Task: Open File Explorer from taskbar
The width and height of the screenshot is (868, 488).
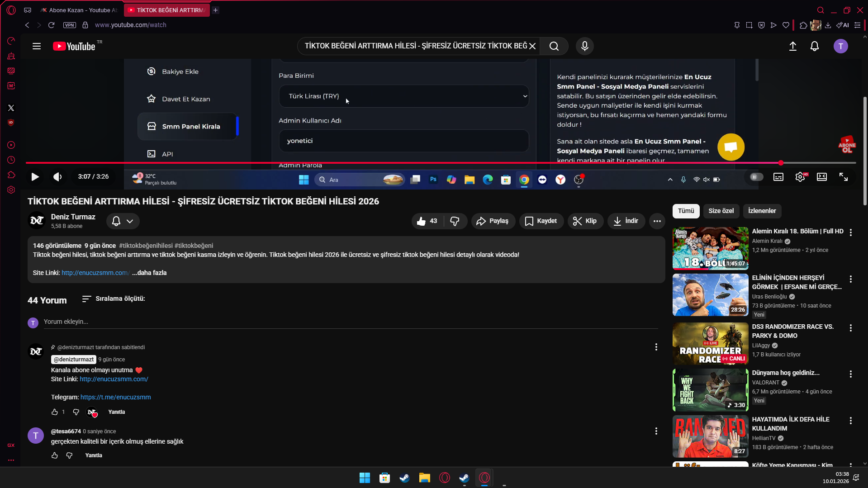Action: point(424,478)
